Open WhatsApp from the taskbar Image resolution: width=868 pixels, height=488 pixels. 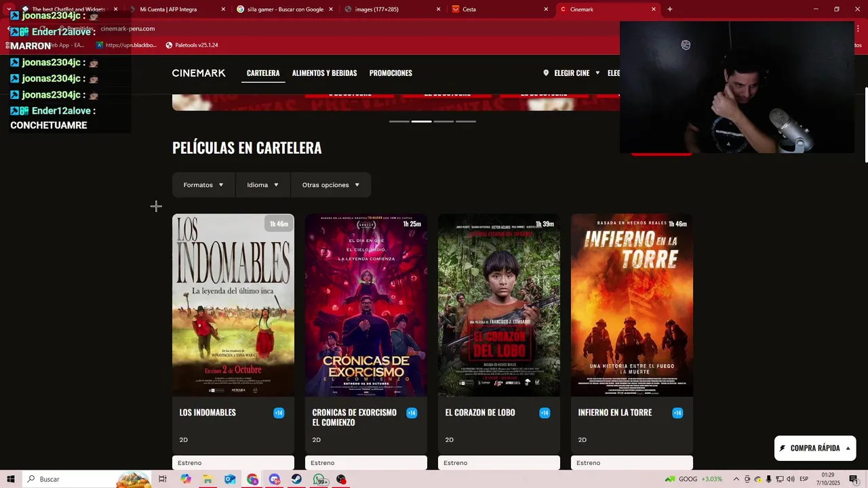319,479
